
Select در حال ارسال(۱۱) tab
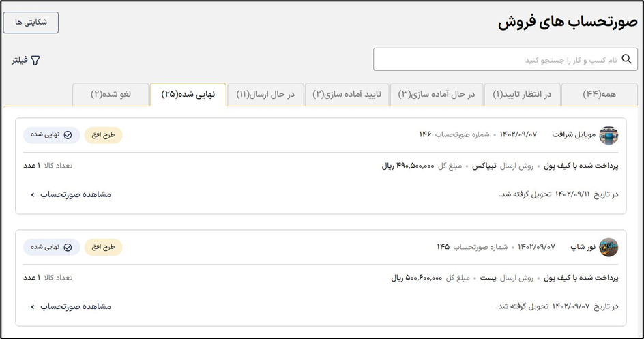tap(265, 94)
